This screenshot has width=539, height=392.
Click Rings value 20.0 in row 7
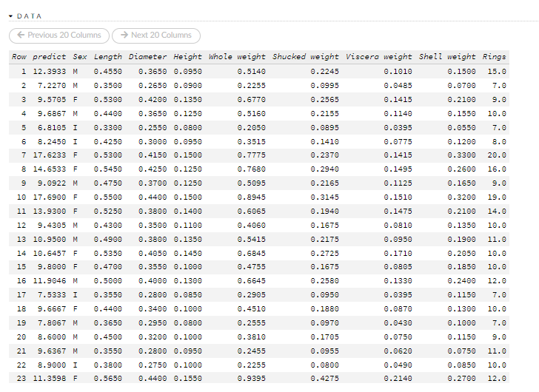(x=497, y=155)
